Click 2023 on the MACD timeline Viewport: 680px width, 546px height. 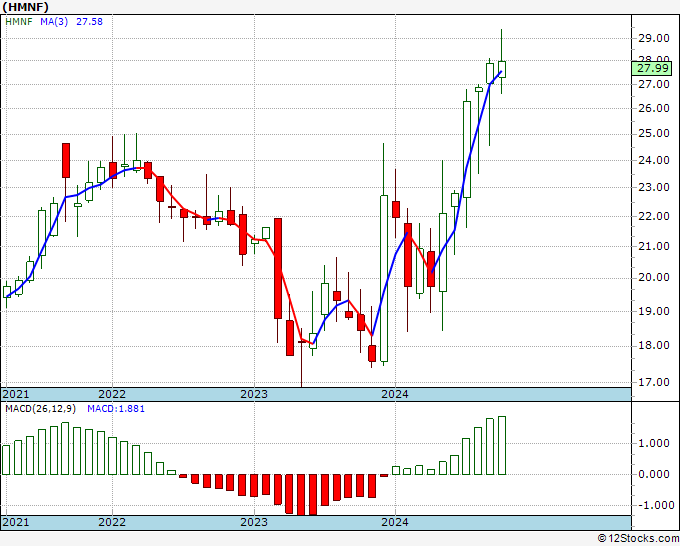[x=254, y=522]
